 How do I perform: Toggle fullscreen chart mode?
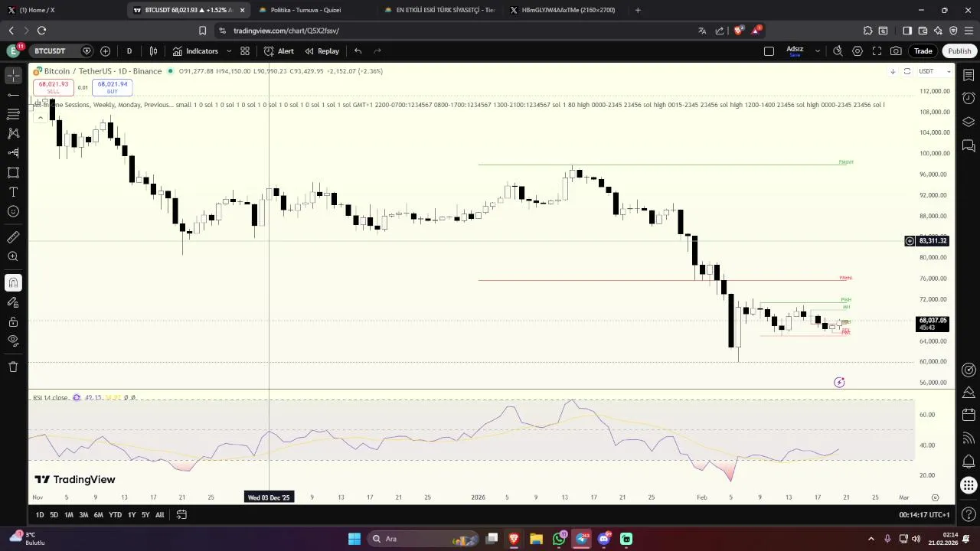click(x=877, y=51)
